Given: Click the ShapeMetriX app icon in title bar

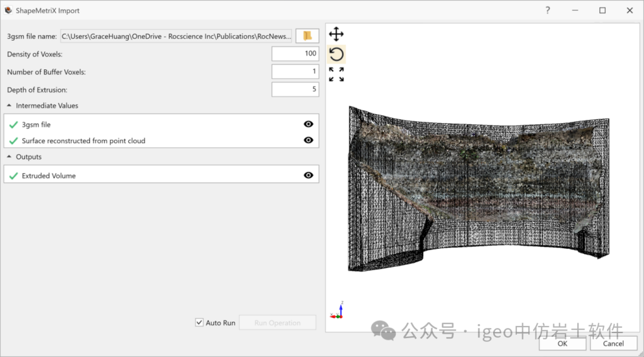Looking at the screenshot, I should click(x=8, y=10).
